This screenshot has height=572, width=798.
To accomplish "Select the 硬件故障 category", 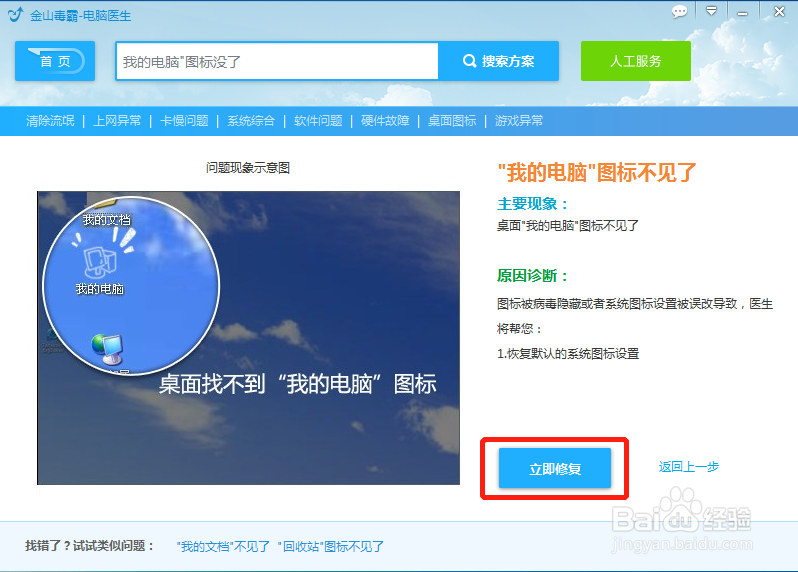I will point(385,121).
